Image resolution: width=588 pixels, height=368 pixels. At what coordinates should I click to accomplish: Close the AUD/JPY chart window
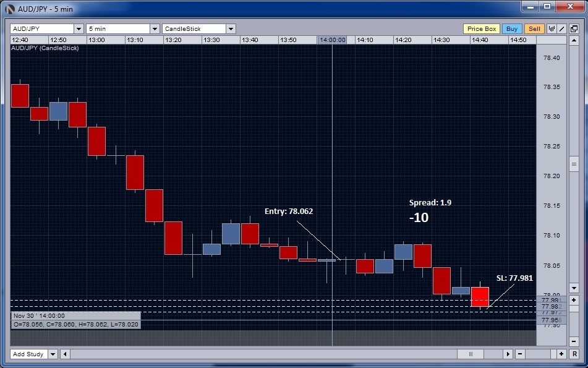pos(570,6)
